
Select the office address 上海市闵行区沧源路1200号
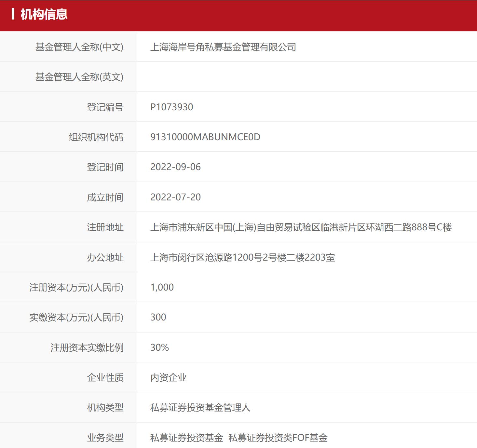tap(243, 257)
